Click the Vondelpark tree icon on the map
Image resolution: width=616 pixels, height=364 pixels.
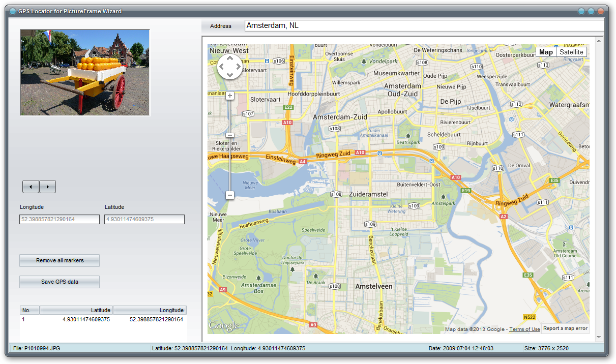click(x=363, y=62)
